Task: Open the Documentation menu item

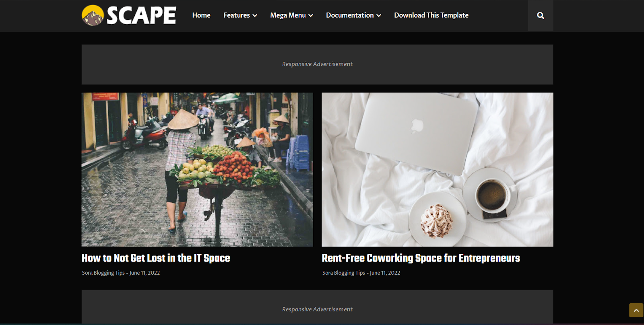Action: pyautogui.click(x=350, y=15)
